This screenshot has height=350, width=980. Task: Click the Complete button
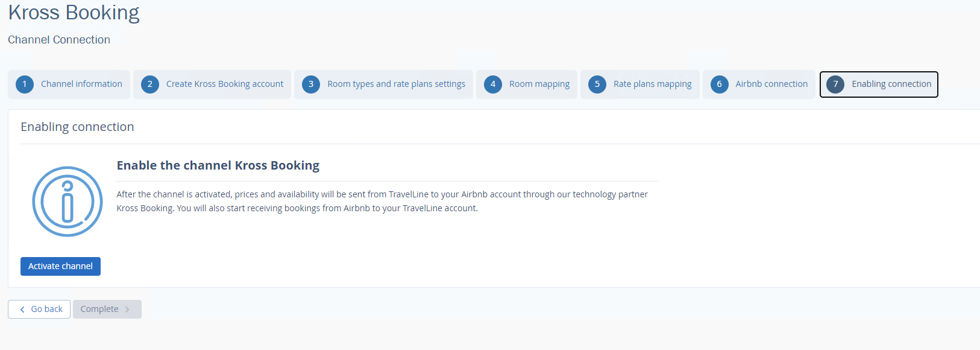[107, 309]
